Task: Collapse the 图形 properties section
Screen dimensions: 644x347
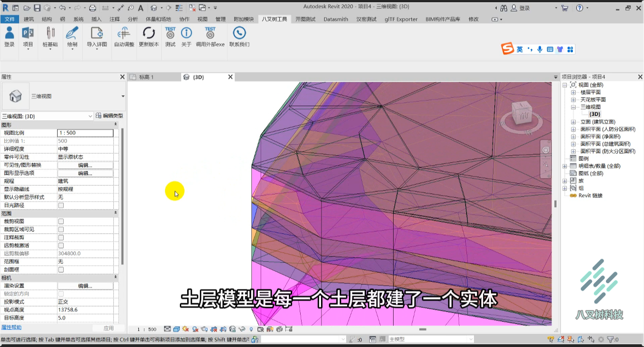Action: [x=116, y=124]
